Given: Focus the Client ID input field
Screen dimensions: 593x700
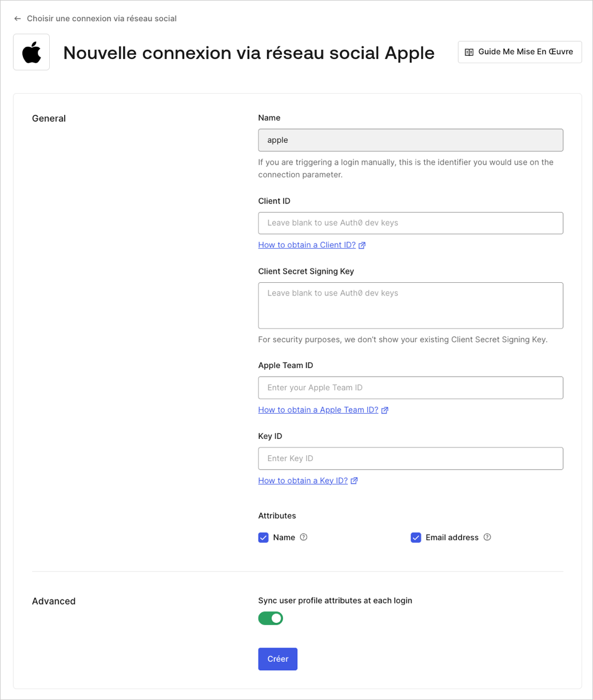Looking at the screenshot, I should pos(411,223).
